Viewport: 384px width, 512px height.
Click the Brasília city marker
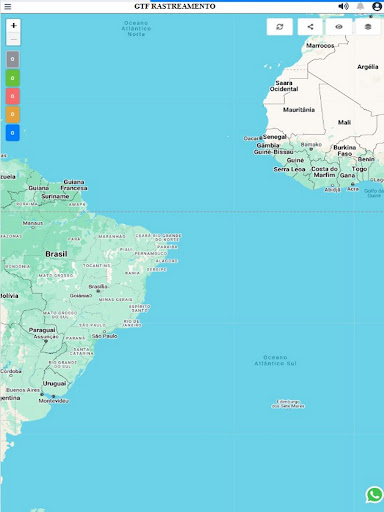click(98, 291)
